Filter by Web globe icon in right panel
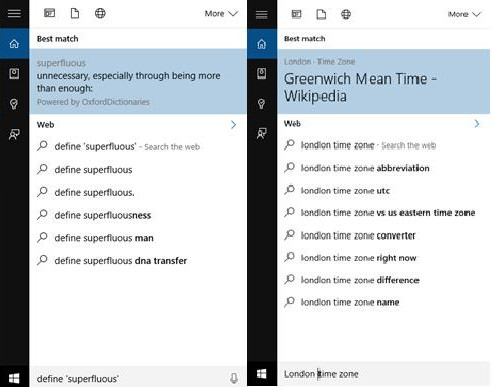The width and height of the screenshot is (492, 387). 346,14
